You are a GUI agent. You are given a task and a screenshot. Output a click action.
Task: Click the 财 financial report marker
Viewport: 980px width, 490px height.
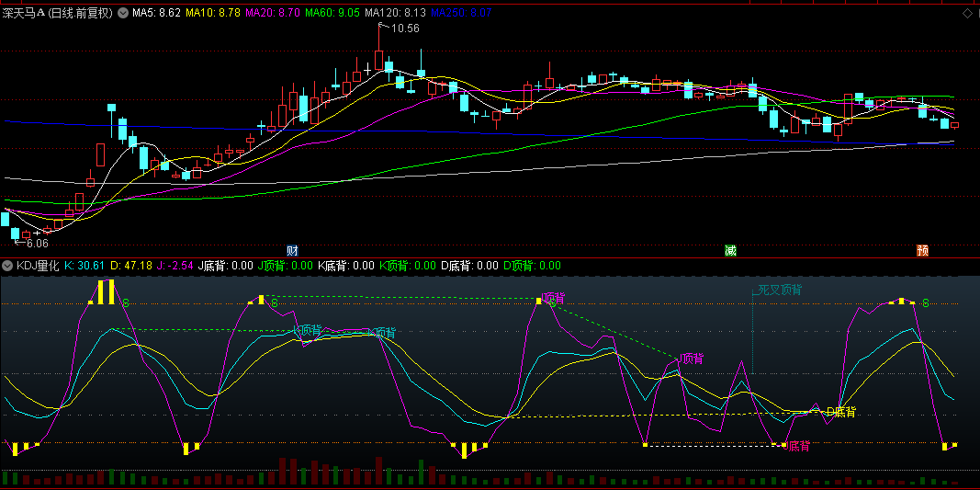point(292,250)
